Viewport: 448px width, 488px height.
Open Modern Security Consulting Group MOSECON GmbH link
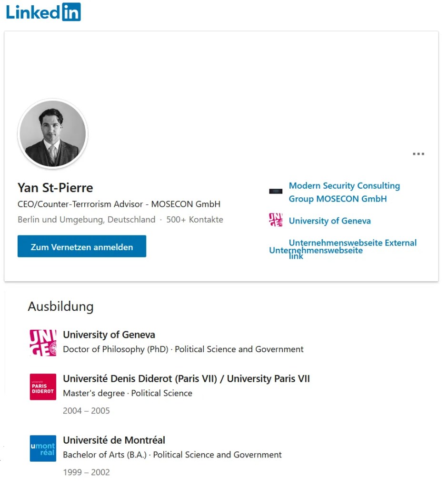344,192
